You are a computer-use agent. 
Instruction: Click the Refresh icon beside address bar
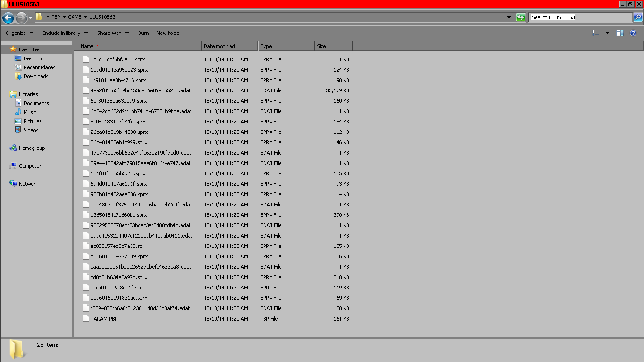coord(520,17)
